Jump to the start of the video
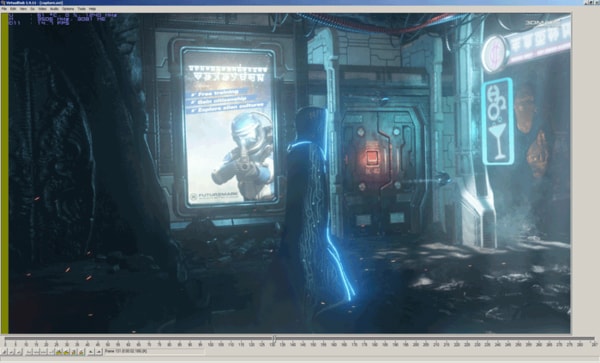Image resolution: width=600 pixels, height=363 pixels. (28, 352)
